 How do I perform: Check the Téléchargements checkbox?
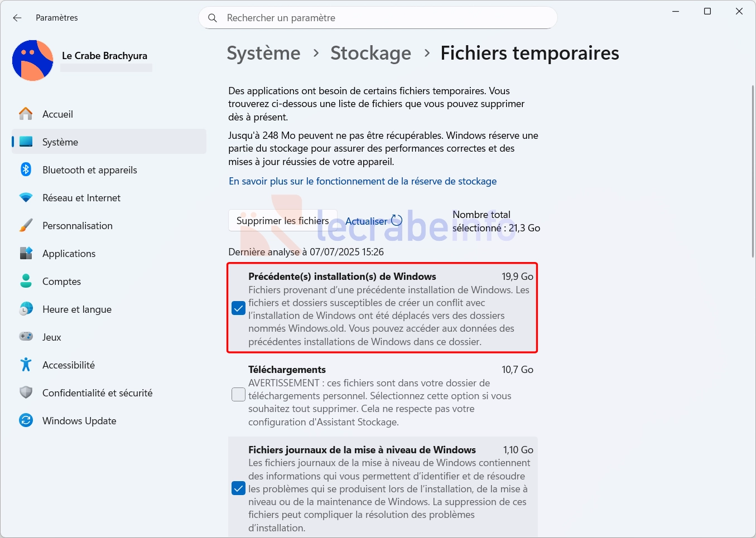click(x=238, y=395)
